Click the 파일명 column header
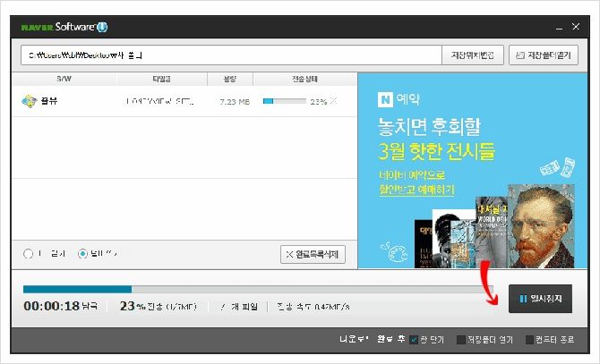The image size is (600, 364). 161,79
